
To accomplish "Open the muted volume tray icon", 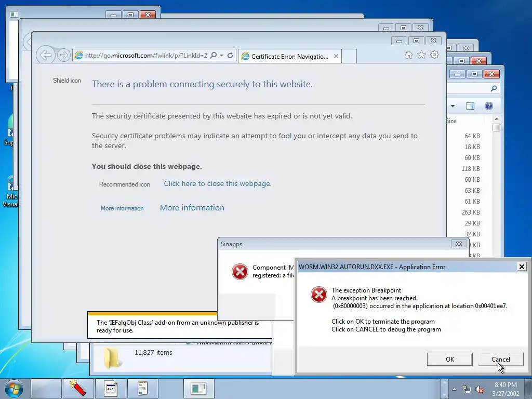I will coord(480,390).
